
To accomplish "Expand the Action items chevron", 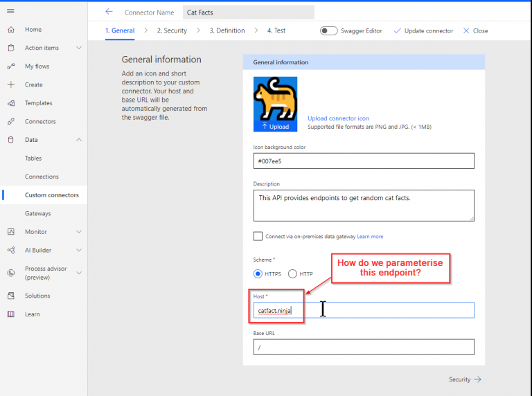I will (79, 48).
